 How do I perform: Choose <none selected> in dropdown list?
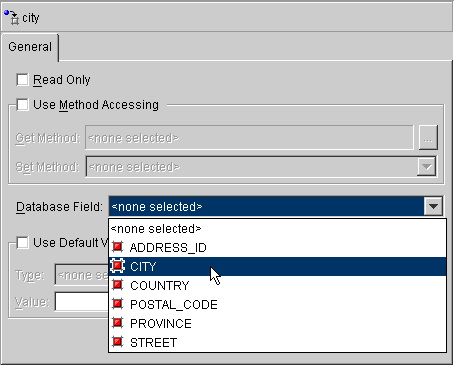[x=277, y=229]
